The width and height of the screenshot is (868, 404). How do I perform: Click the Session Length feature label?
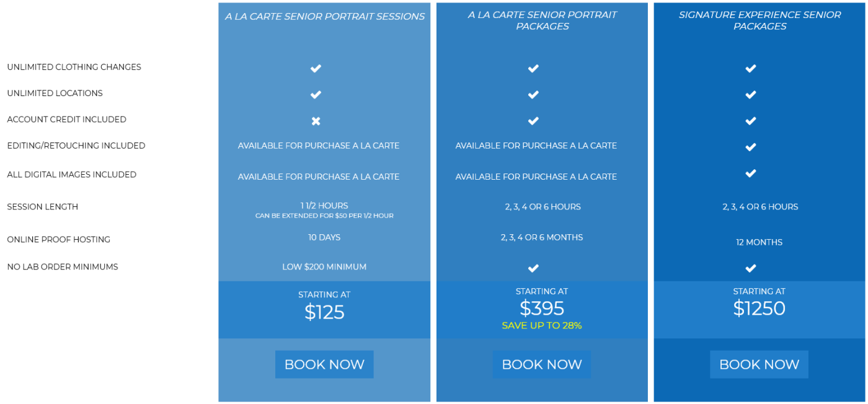click(43, 207)
